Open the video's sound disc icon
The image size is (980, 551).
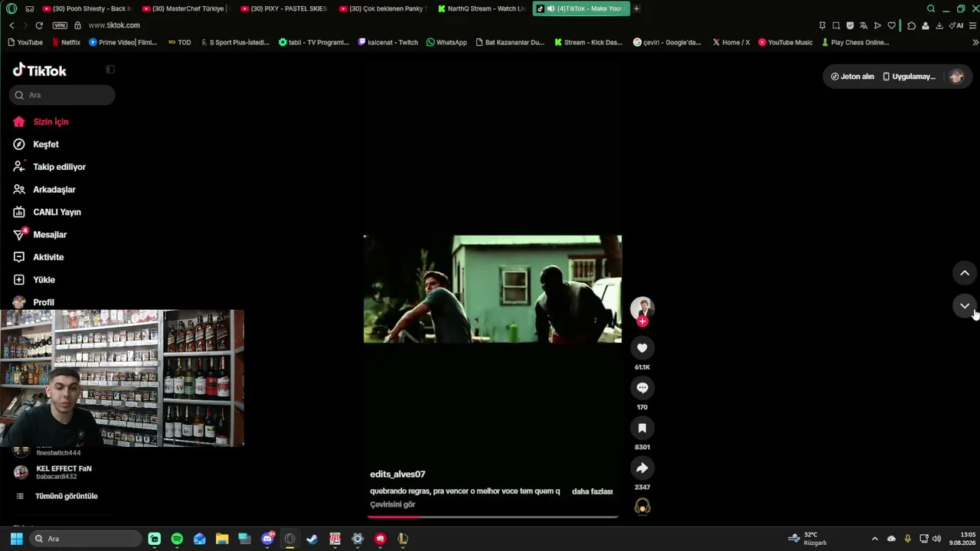pos(642,507)
